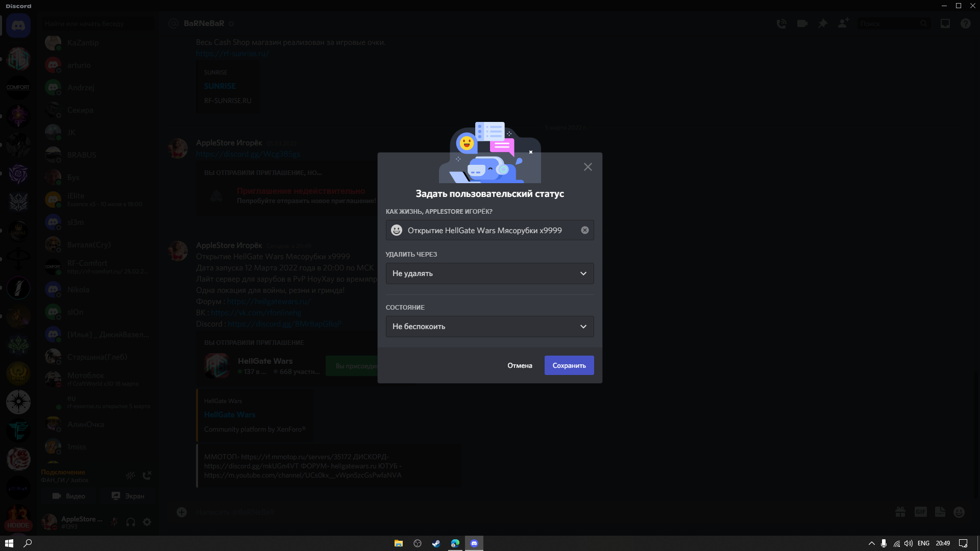The image size is (980, 551).
Task: Open BRABUS direct message
Action: point(97,155)
